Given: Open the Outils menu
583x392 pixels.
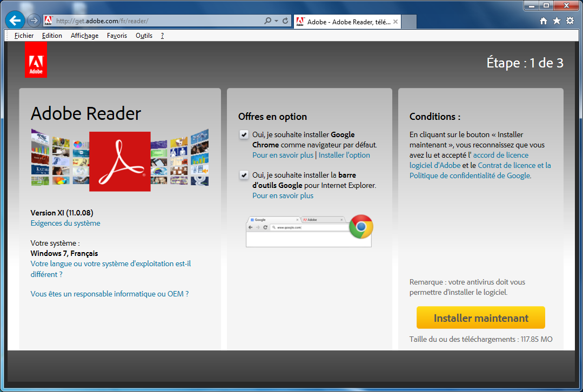Looking at the screenshot, I should [x=144, y=36].
